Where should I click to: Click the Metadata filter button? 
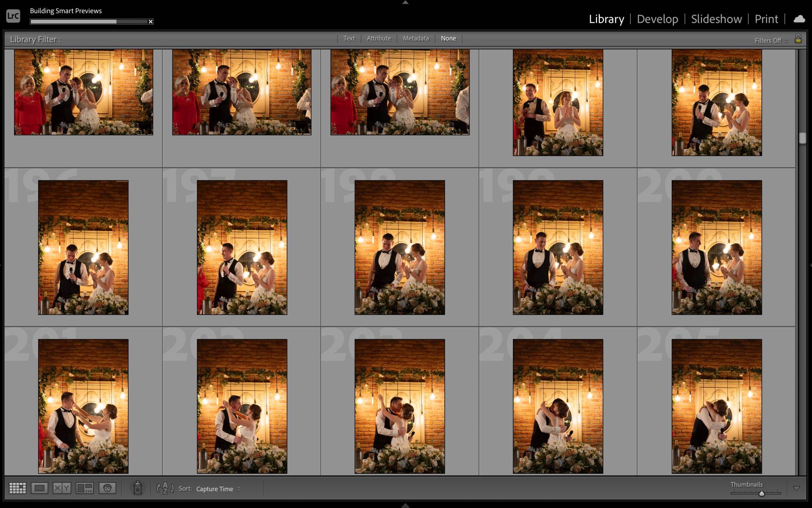pyautogui.click(x=415, y=38)
